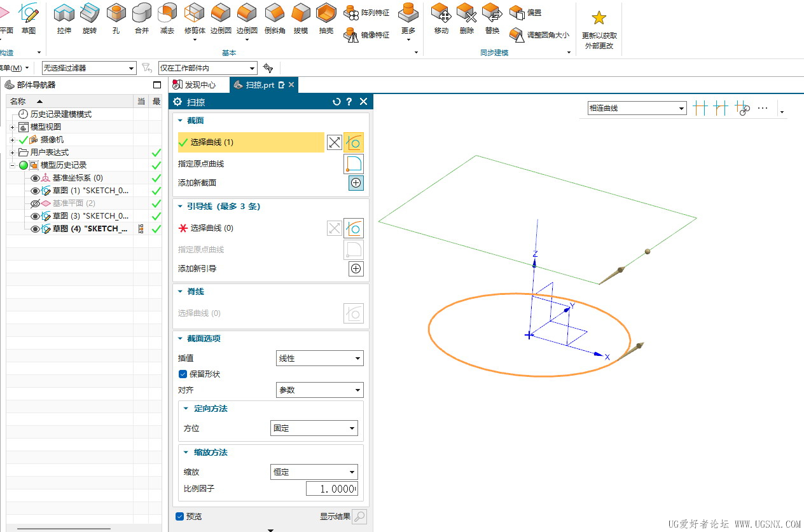This screenshot has height=532, width=804.
Task: Select 摄像机 in part navigator
Action: pos(52,140)
